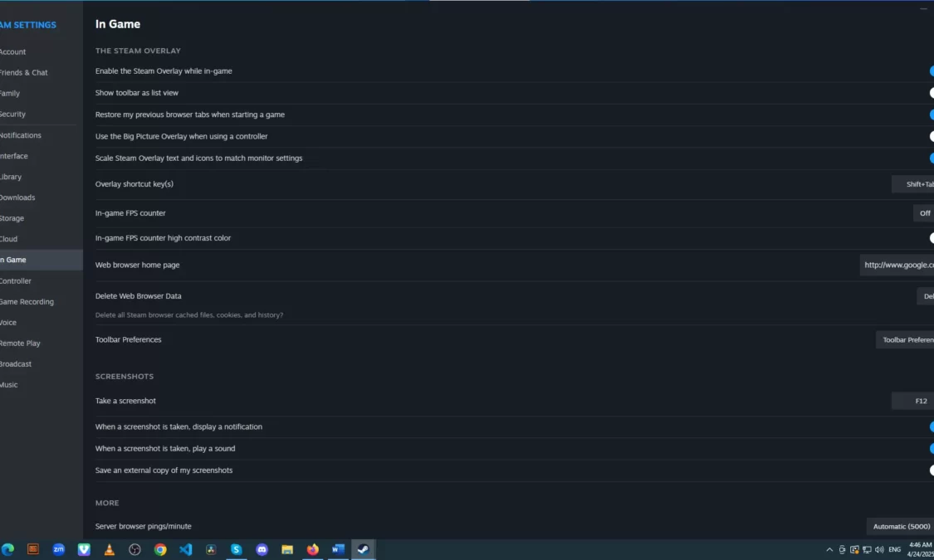Click the Meet Now camera tray icon
Image resolution: width=934 pixels, height=560 pixels.
(842, 549)
